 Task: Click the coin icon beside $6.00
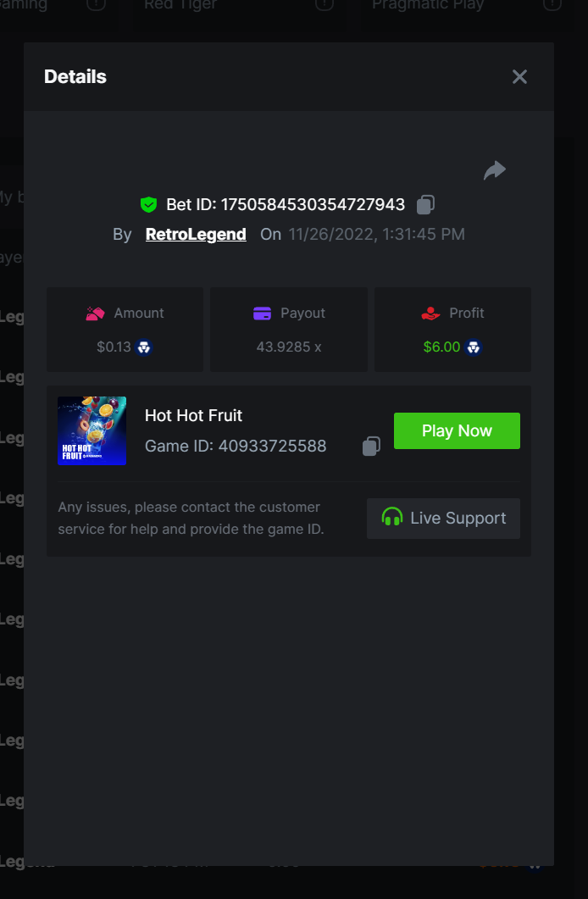coord(473,347)
